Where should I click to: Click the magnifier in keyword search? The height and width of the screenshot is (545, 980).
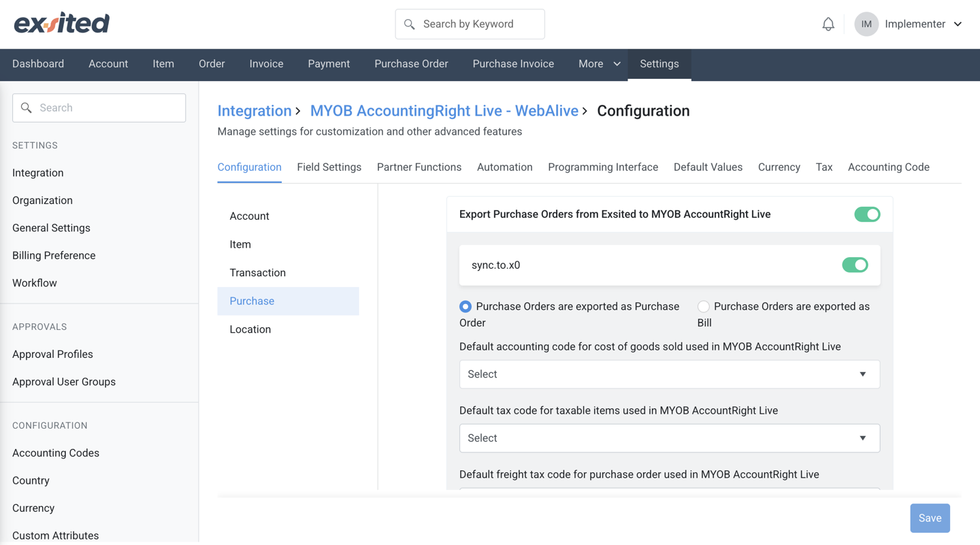coord(409,24)
